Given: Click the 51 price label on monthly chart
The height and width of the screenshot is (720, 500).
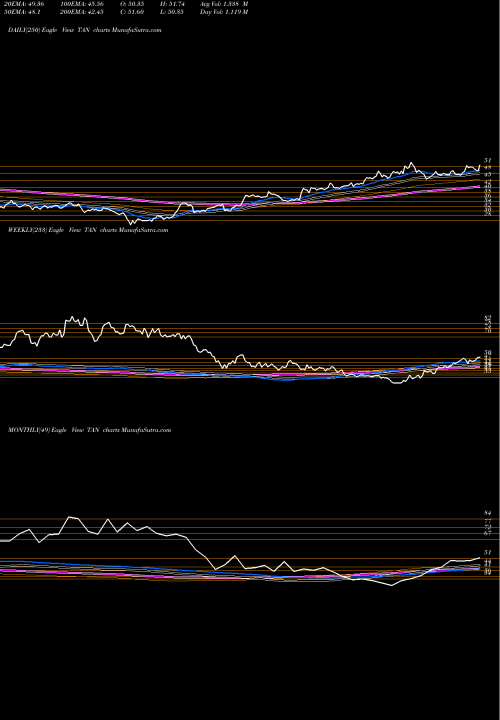Looking at the screenshot, I should [x=489, y=552].
